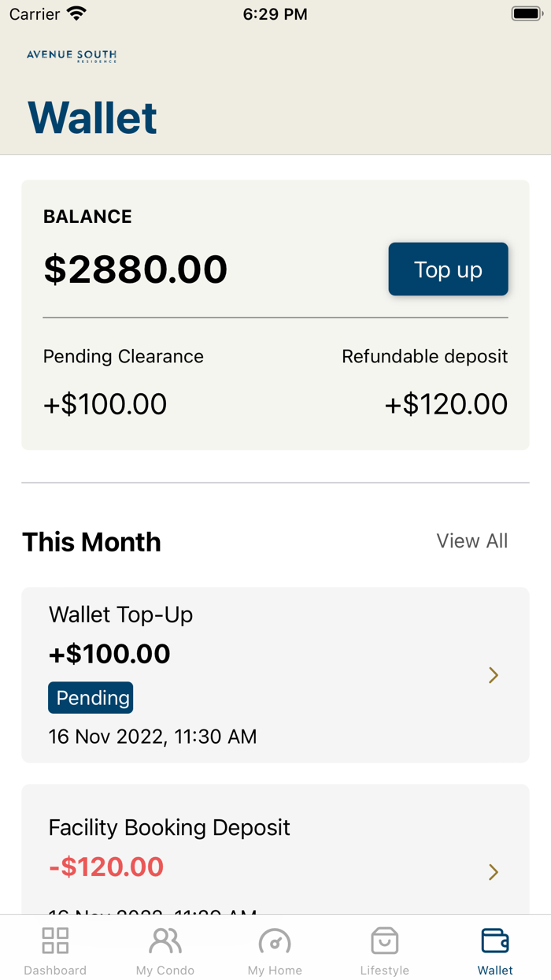Open View All transactions link
Screen dimensions: 551x980
pyautogui.click(x=472, y=541)
